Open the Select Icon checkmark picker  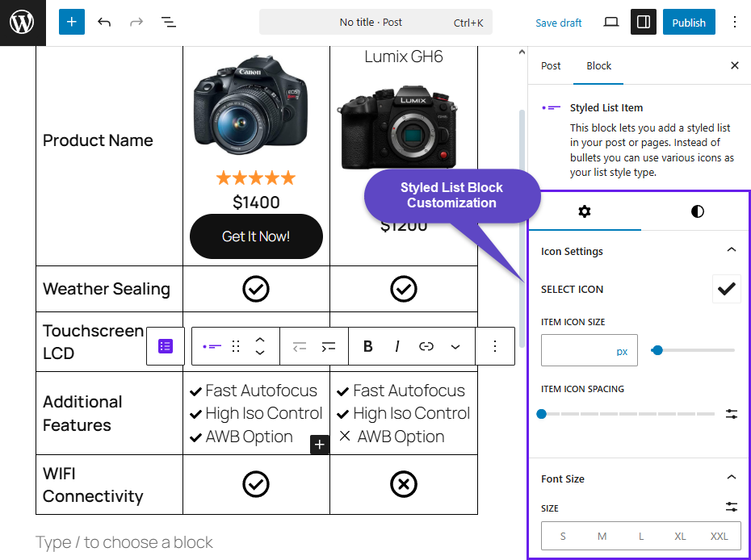727,289
